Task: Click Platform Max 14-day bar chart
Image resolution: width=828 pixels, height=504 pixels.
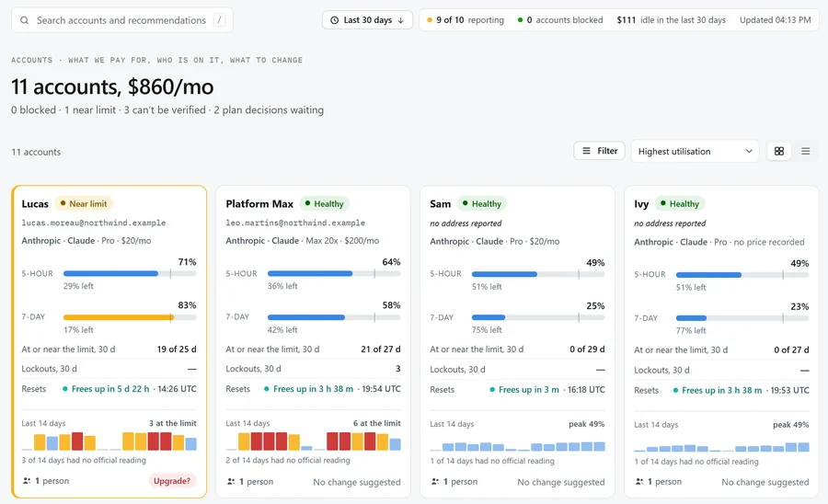Action: pos(313,441)
